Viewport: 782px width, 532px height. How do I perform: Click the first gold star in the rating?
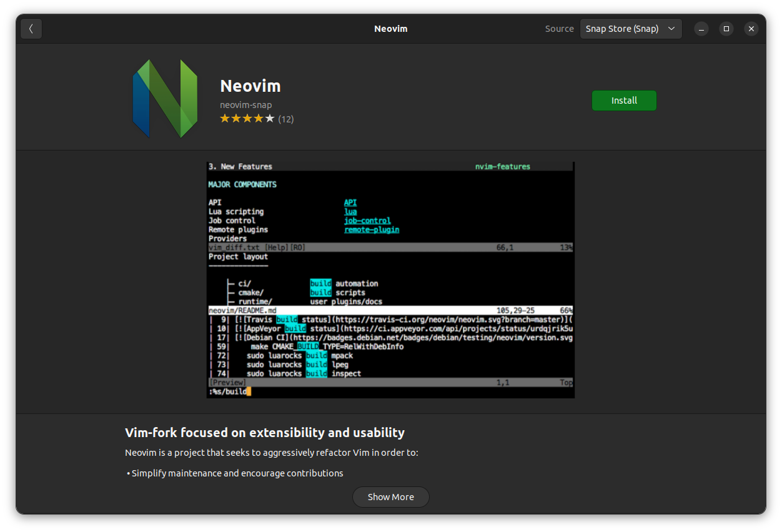[x=225, y=118]
